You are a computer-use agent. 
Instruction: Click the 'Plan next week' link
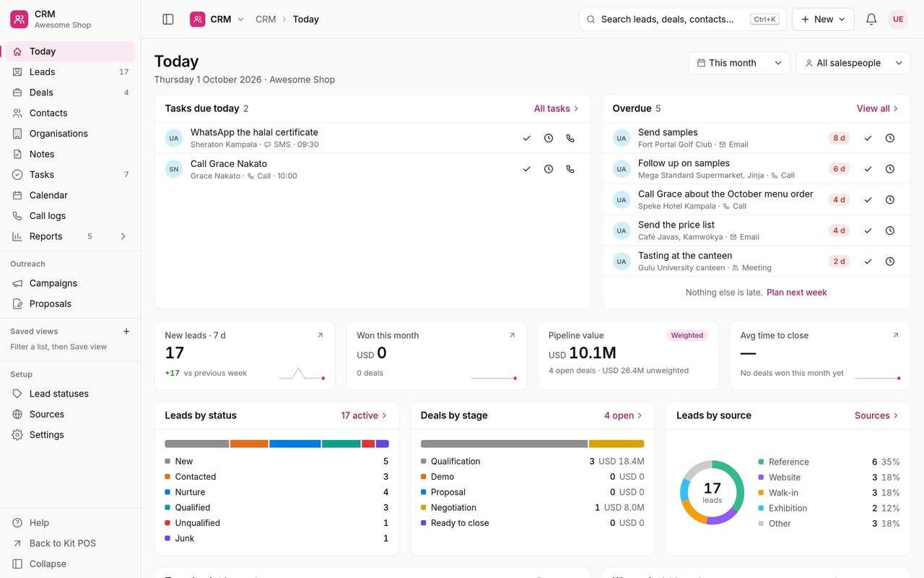(797, 293)
